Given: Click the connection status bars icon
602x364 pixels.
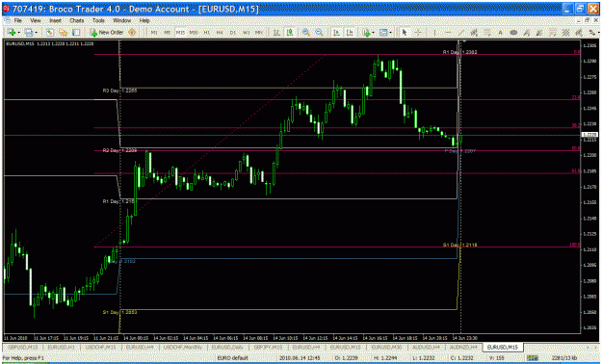Looking at the screenshot, I should (x=532, y=358).
